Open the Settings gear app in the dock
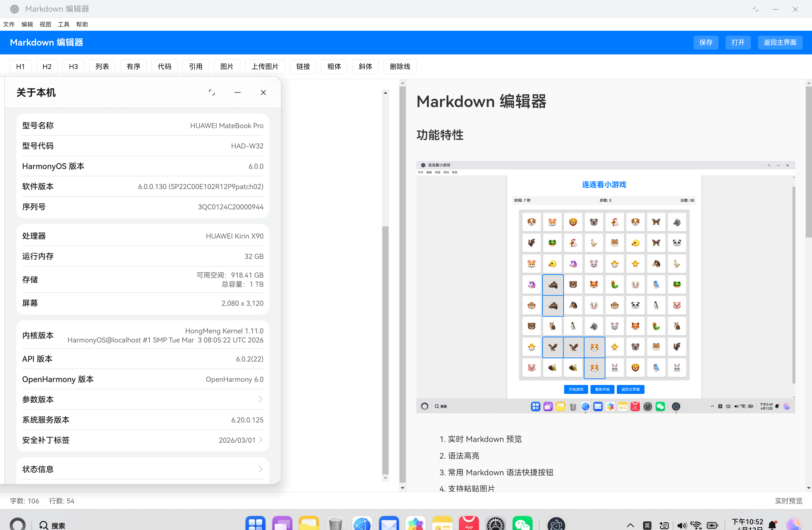Screen dimensions: 812x530 496,524
